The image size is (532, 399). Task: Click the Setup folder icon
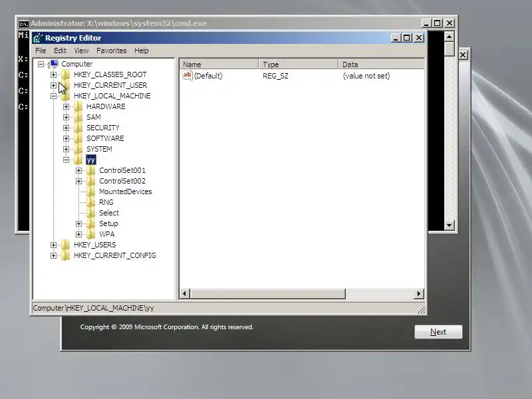pos(90,223)
